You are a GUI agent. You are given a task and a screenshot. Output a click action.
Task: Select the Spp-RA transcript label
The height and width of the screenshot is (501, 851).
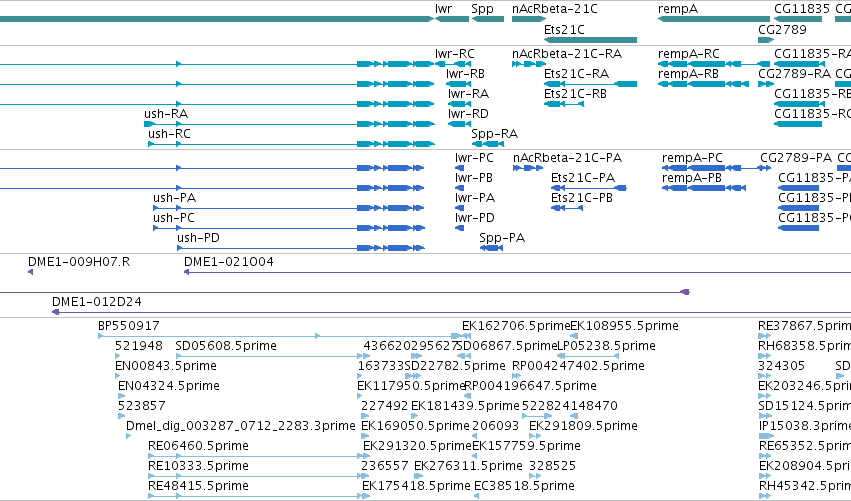coord(495,134)
